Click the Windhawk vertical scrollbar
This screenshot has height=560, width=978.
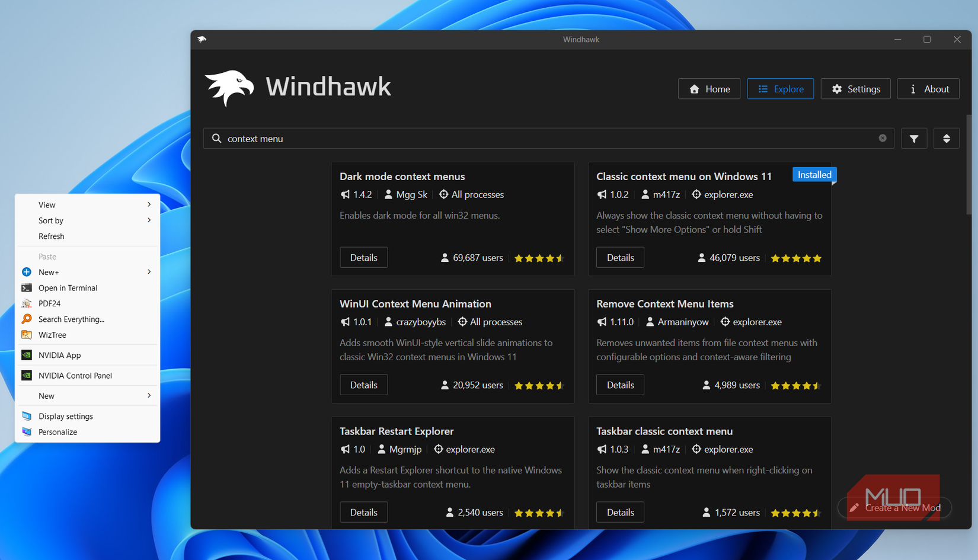(x=969, y=165)
